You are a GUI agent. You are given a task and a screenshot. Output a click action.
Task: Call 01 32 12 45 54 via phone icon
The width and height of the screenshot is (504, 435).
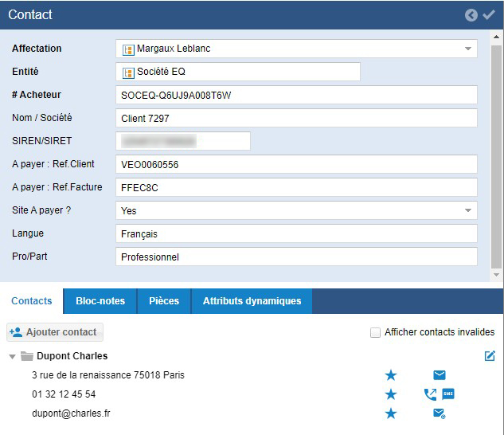click(x=431, y=394)
